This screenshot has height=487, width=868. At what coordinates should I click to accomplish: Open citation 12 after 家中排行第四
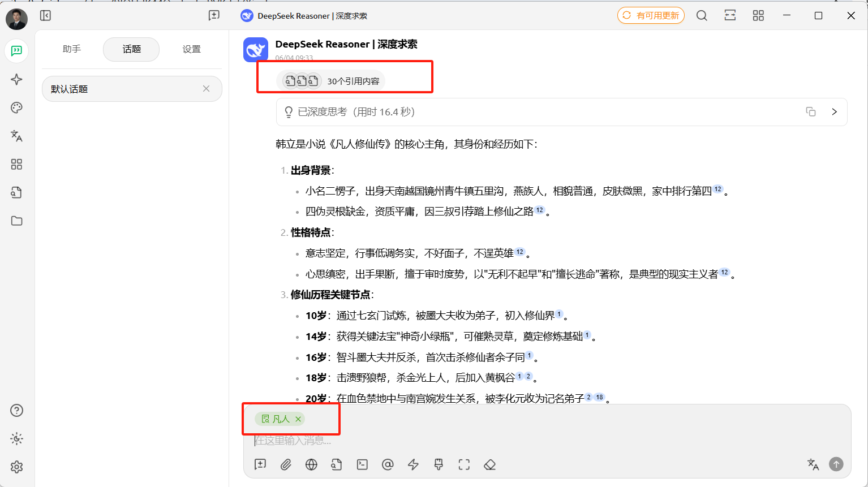[x=718, y=189]
